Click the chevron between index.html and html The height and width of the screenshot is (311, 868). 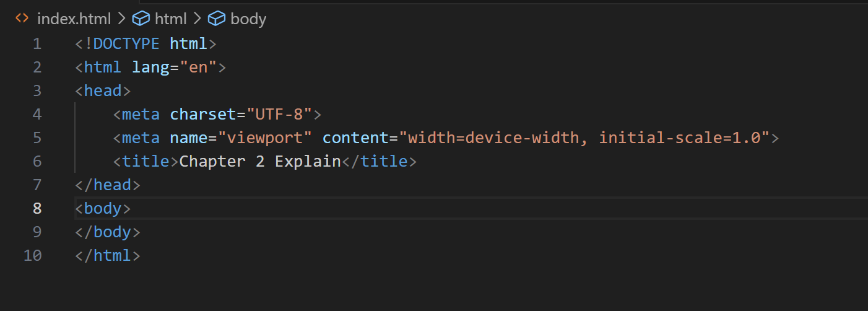pos(122,19)
